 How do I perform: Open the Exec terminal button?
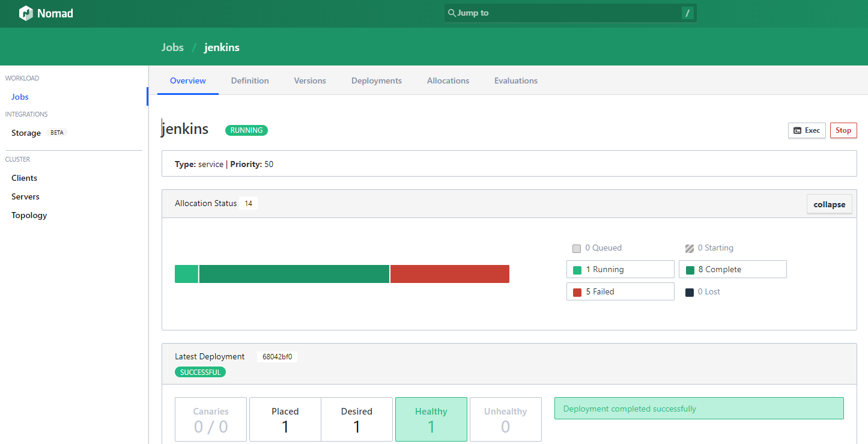807,130
